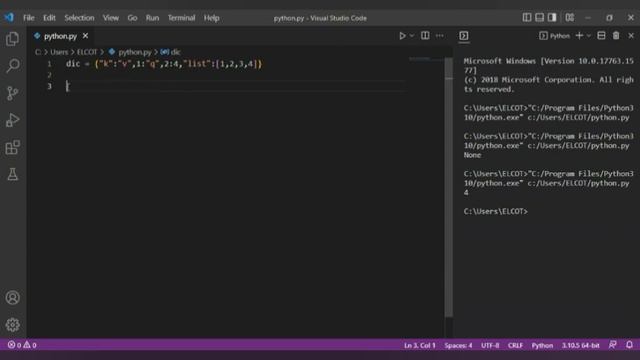This screenshot has width=640, height=360.
Task: Click ELCOT in the breadcrumb path
Action: [87, 52]
